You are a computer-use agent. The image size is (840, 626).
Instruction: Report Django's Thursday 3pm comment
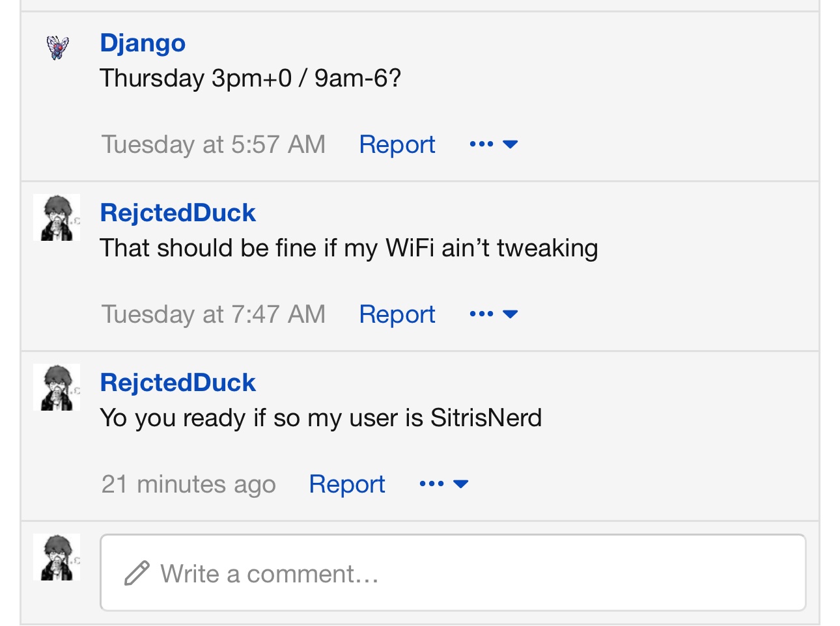[397, 144]
